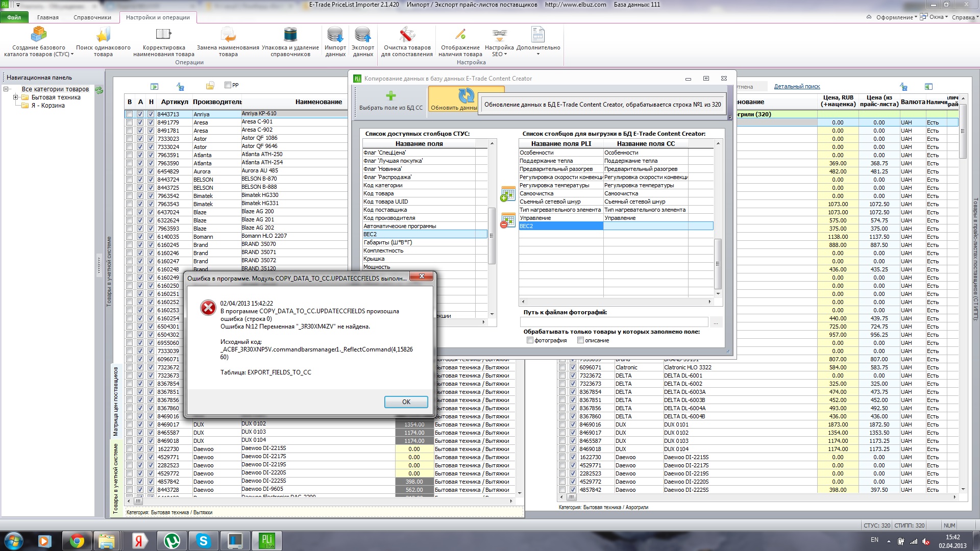Select the 'Настройки и операции' ribbon tab

(158, 17)
